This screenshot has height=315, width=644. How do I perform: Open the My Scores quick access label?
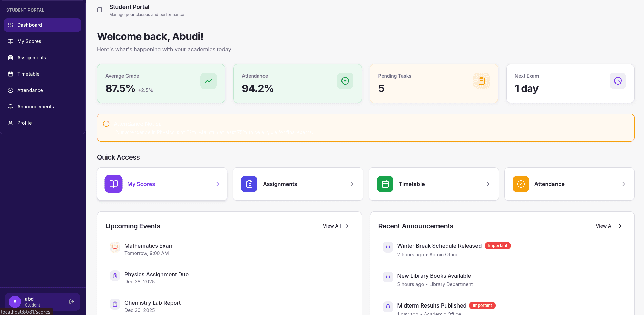141,184
